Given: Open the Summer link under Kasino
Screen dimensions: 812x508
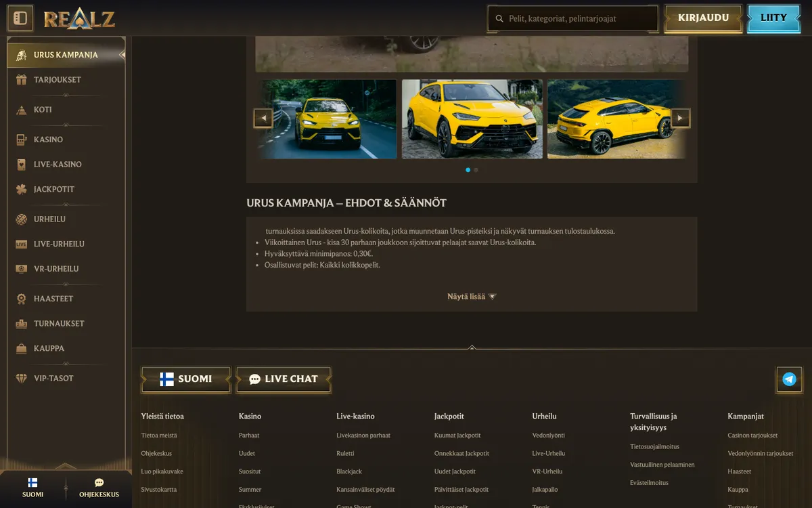Looking at the screenshot, I should (x=250, y=490).
